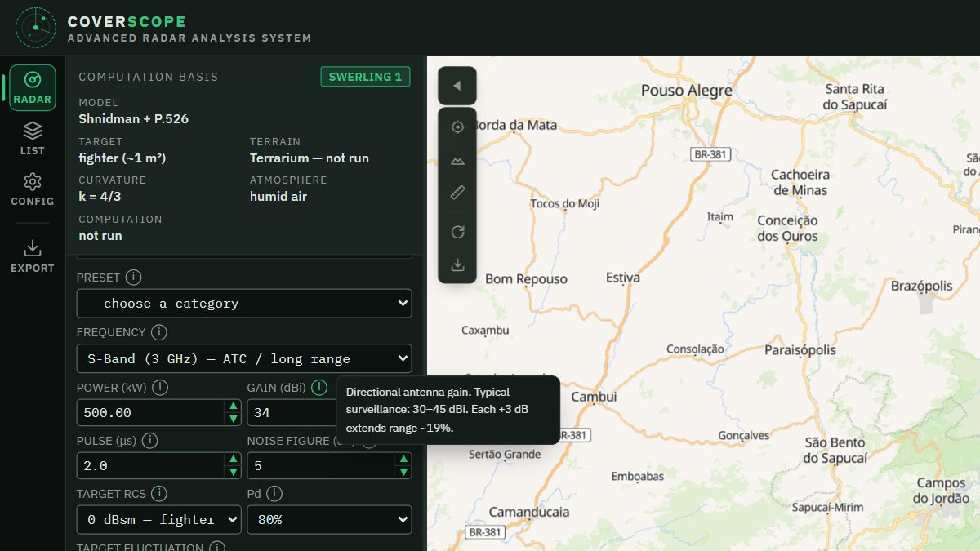Collapse the side panel with arrow button
Image resolution: width=980 pixels, height=551 pixels.
click(x=457, y=86)
